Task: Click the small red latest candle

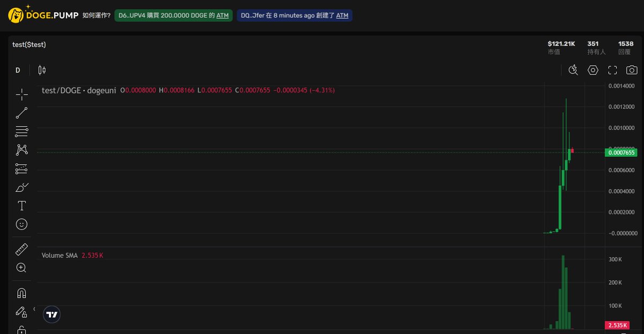Action: coord(573,151)
